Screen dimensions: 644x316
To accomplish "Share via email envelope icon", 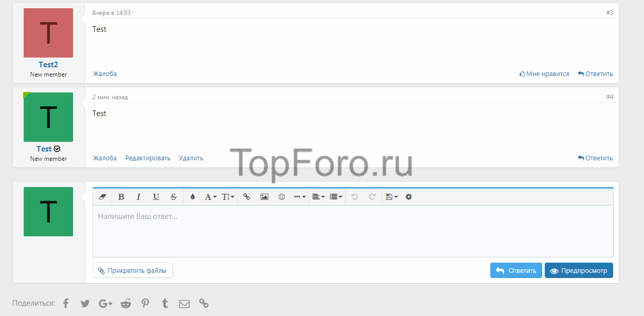I will [x=184, y=304].
